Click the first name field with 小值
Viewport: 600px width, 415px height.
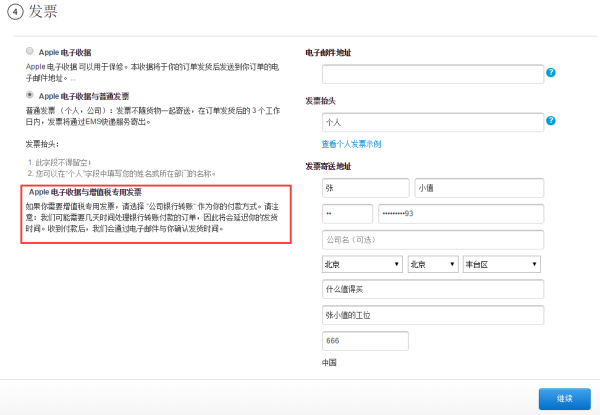tap(479, 188)
